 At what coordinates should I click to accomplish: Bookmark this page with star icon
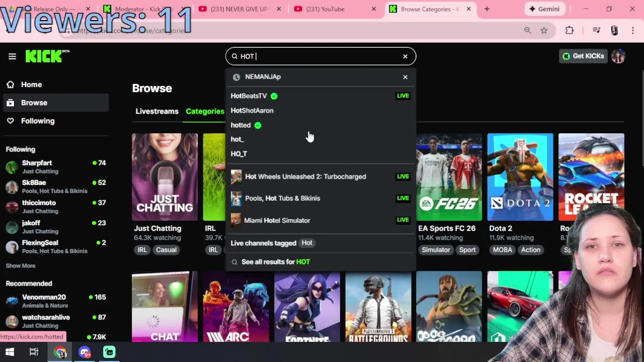[x=544, y=31]
